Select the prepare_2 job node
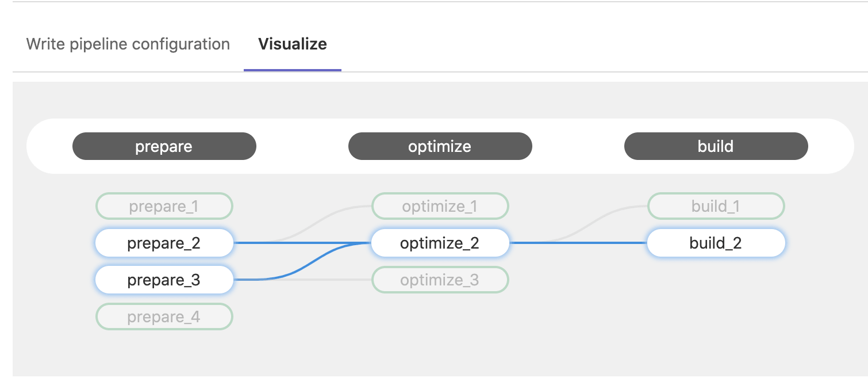The width and height of the screenshot is (868, 389). (164, 243)
